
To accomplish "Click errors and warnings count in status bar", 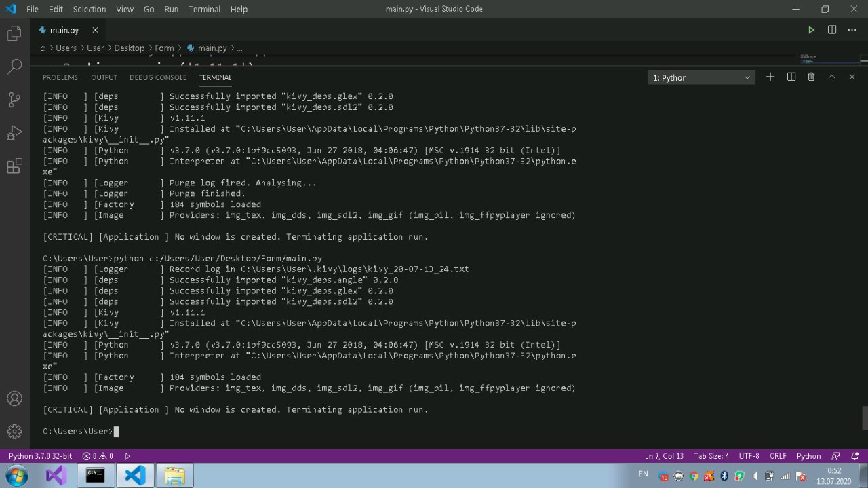I will tap(98, 456).
